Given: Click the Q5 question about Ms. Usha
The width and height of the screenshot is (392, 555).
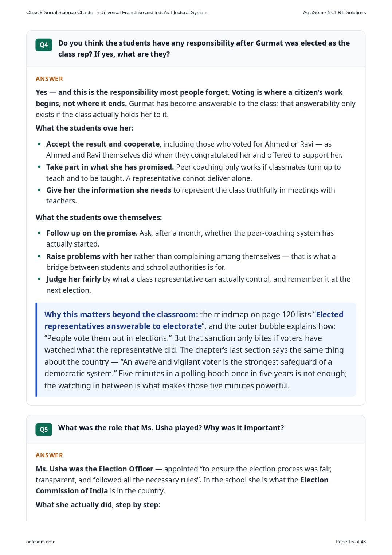Looking at the screenshot, I should pos(171,428).
